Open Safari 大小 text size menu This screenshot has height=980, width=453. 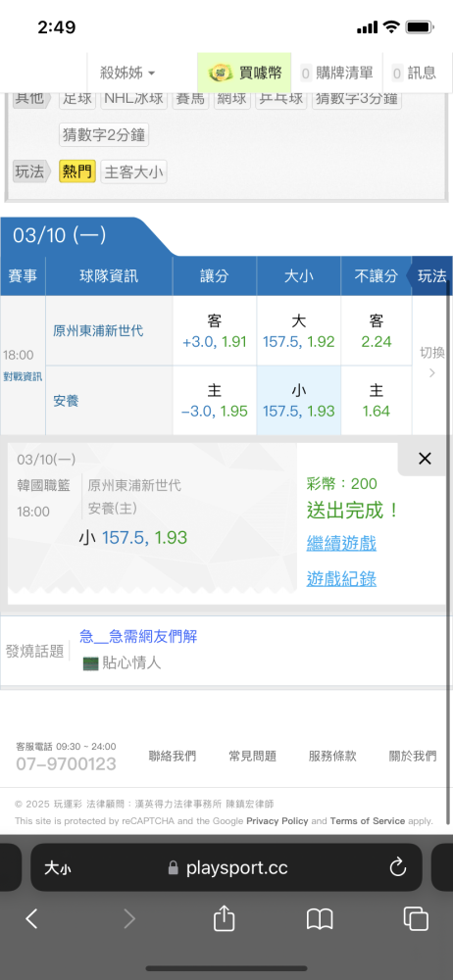[57, 867]
